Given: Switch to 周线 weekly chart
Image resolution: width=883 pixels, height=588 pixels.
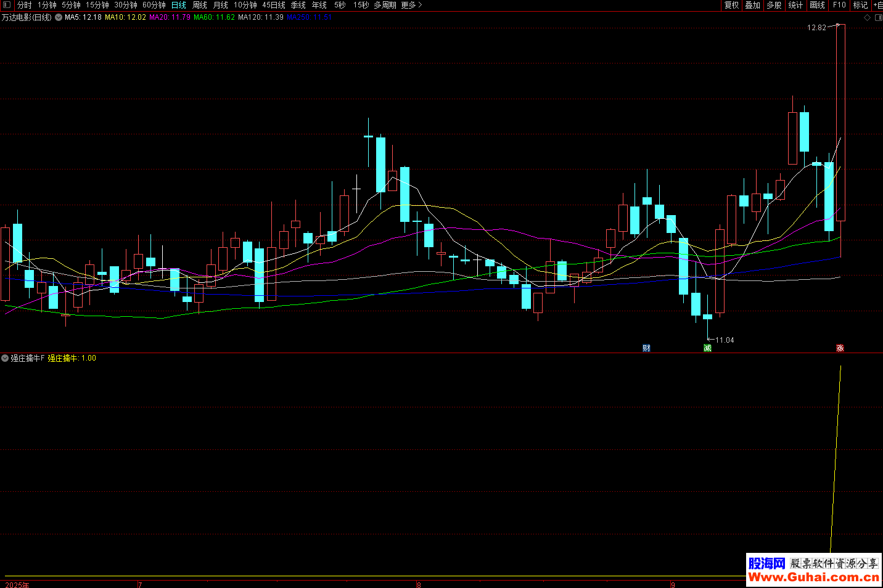Looking at the screenshot, I should pyautogui.click(x=200, y=5).
